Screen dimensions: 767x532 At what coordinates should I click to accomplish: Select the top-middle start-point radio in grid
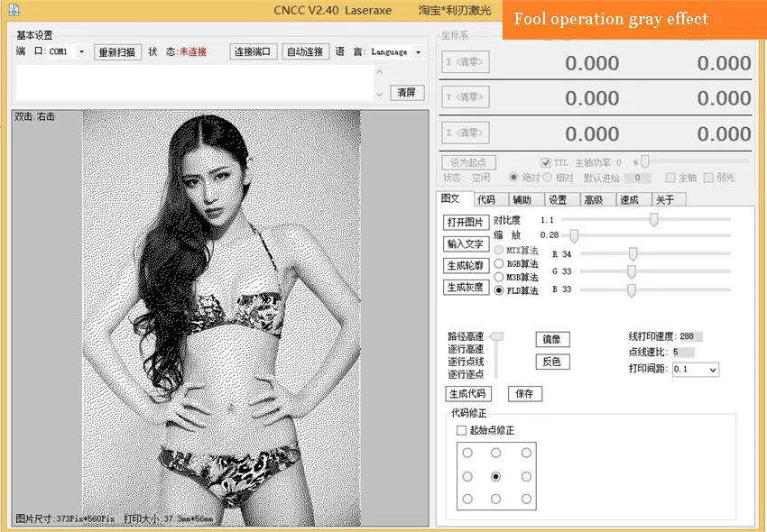(496, 454)
